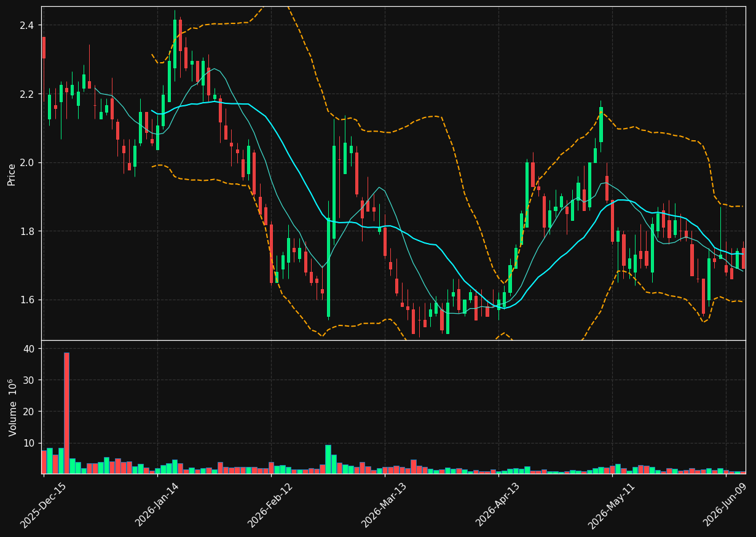Click the 2.4 price tick label
Viewport: 756px width, 537px height.
[x=26, y=25]
